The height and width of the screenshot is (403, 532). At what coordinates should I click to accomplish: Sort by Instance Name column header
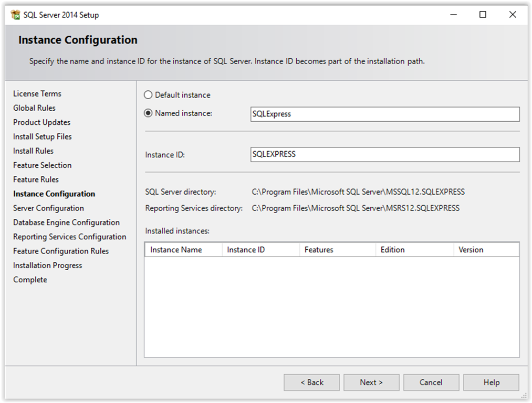pyautogui.click(x=184, y=250)
